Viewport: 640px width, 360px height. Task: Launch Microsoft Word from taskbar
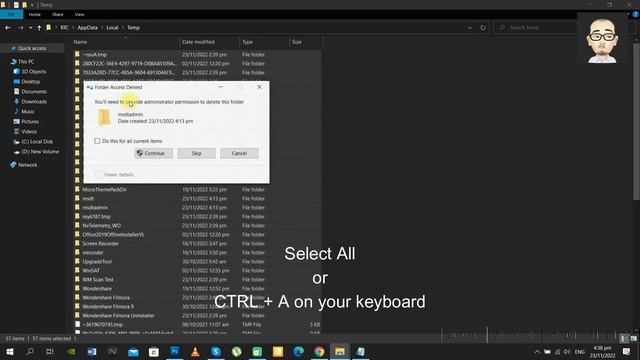tap(92, 351)
